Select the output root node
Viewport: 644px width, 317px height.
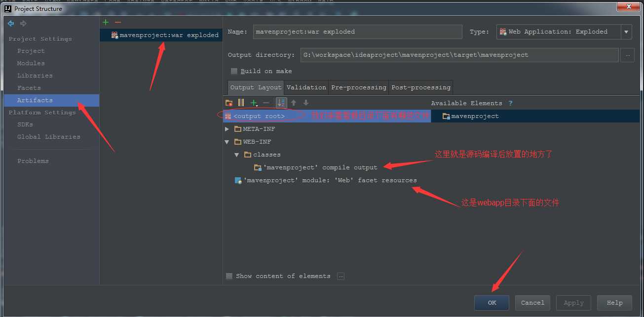(327, 116)
